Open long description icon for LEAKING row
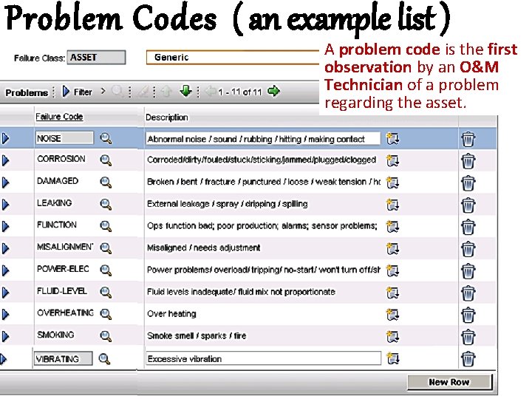Image resolution: width=532 pixels, height=399 pixels. click(x=392, y=205)
